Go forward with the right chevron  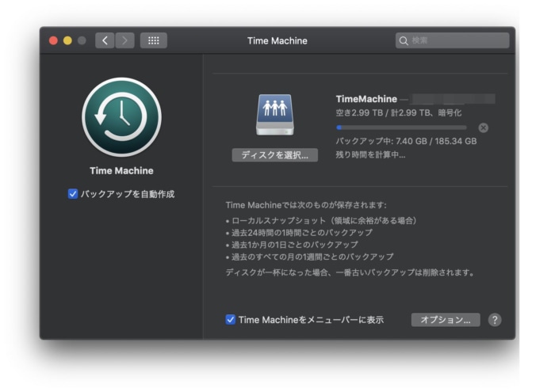[x=124, y=40]
